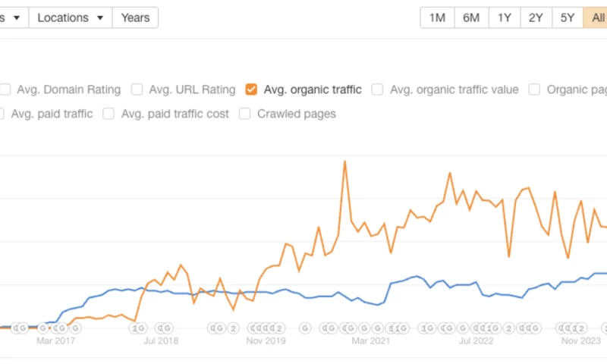
Task: Click the All time range button
Action: point(596,17)
